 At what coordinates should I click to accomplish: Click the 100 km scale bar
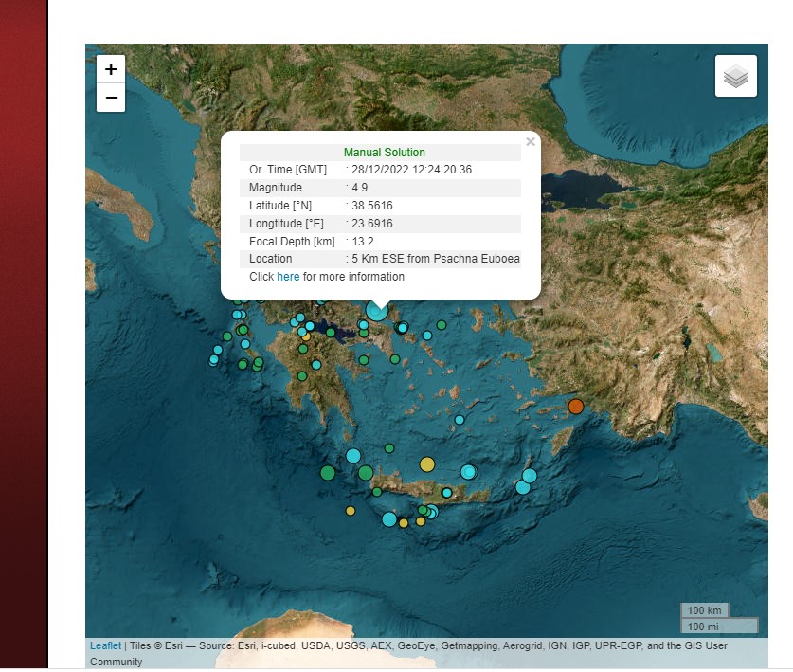pyautogui.click(x=705, y=610)
